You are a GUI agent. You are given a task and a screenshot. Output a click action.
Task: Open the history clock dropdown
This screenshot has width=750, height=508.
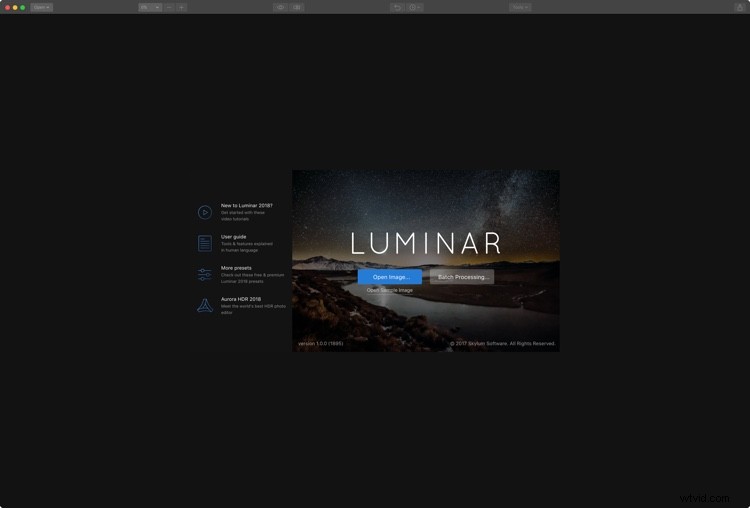(414, 7)
